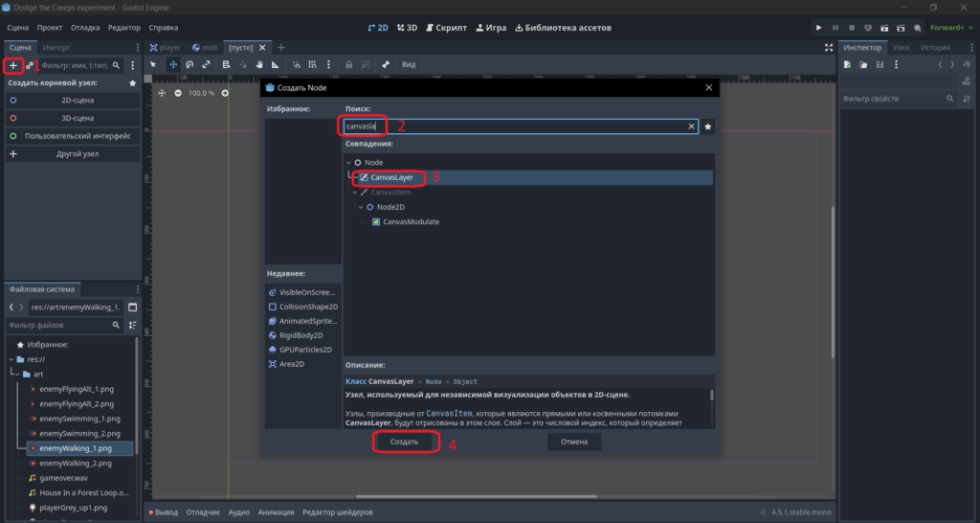
Task: Stop the running project
Action: point(851,28)
